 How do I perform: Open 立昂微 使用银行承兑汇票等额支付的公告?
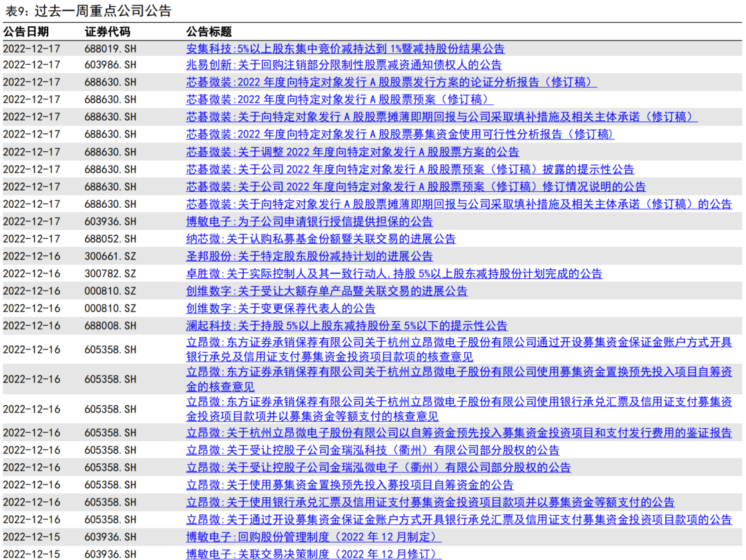click(430, 503)
